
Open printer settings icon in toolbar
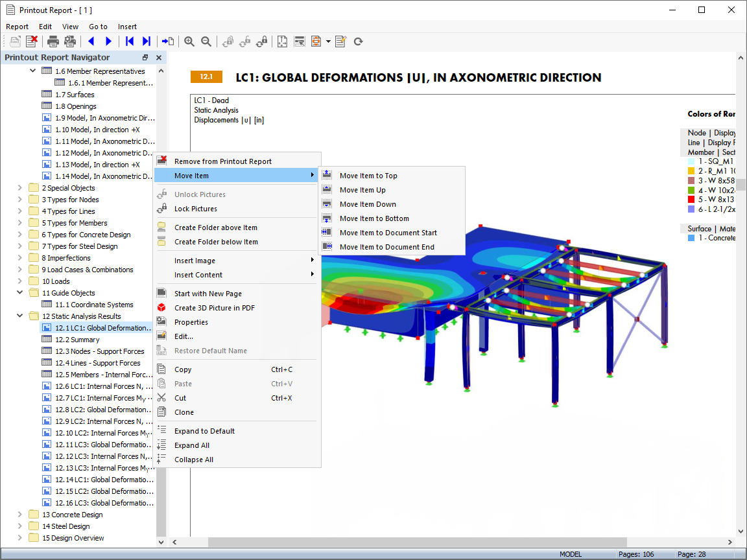coord(70,41)
